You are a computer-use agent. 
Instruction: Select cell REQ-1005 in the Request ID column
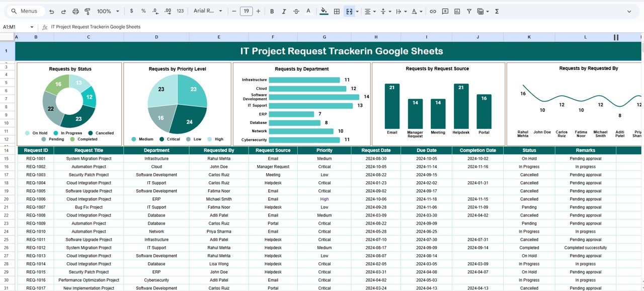click(x=36, y=191)
